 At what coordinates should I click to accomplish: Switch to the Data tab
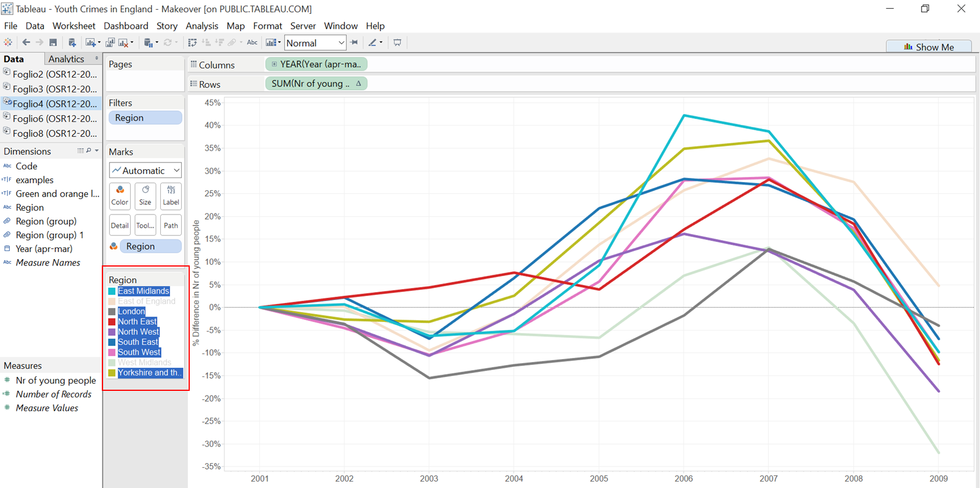[x=14, y=59]
